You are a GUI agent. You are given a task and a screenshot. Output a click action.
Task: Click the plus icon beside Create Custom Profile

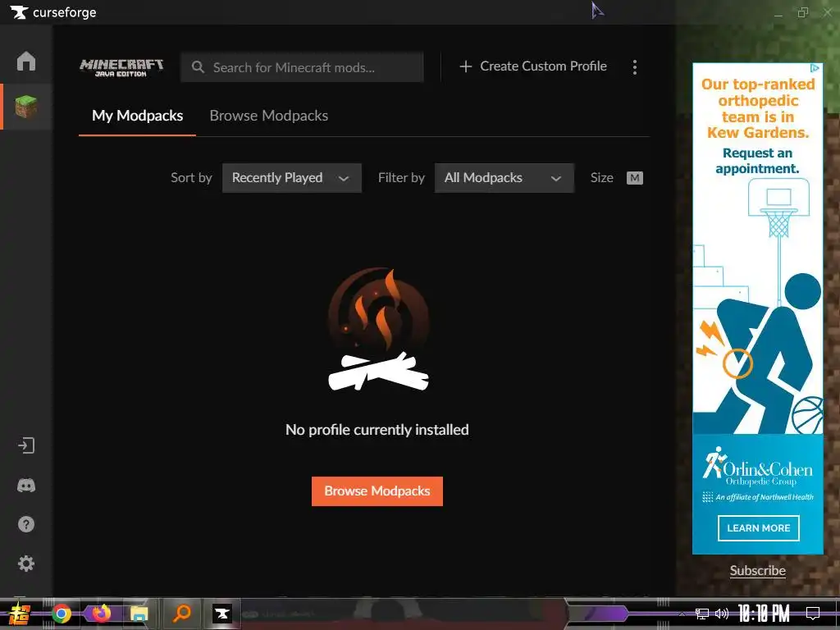pos(466,66)
